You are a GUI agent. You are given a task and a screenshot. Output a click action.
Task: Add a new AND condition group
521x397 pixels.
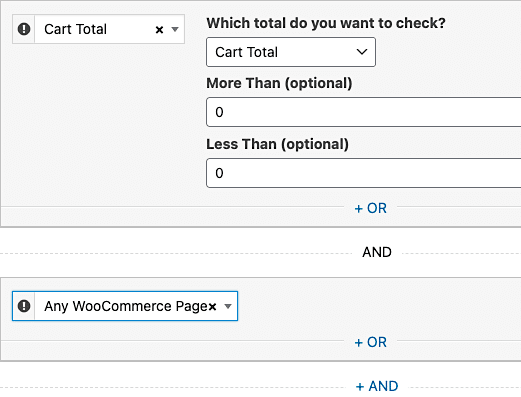(x=377, y=386)
